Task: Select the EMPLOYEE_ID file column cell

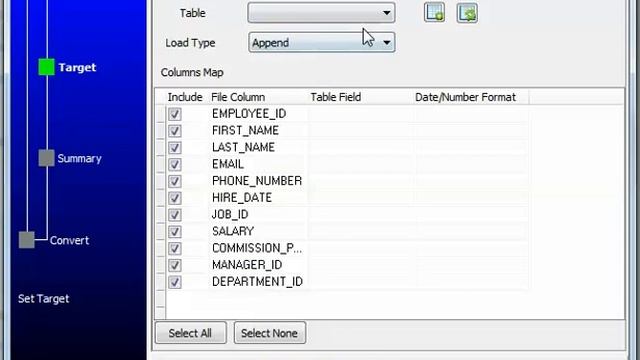Action: click(x=258, y=114)
